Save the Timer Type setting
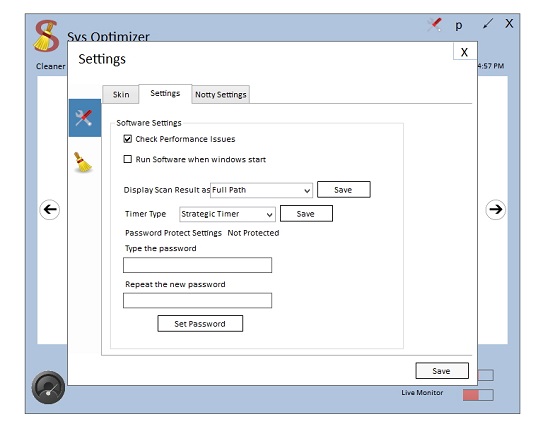 [306, 214]
